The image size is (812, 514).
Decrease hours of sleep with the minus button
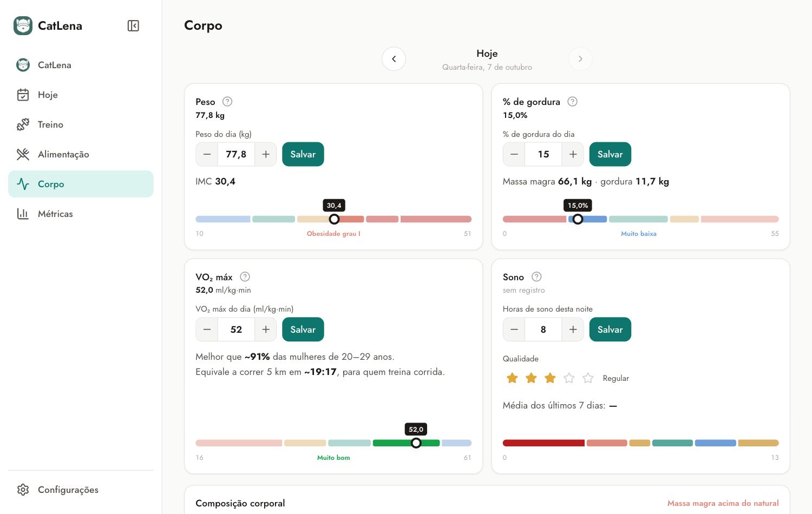click(x=514, y=330)
